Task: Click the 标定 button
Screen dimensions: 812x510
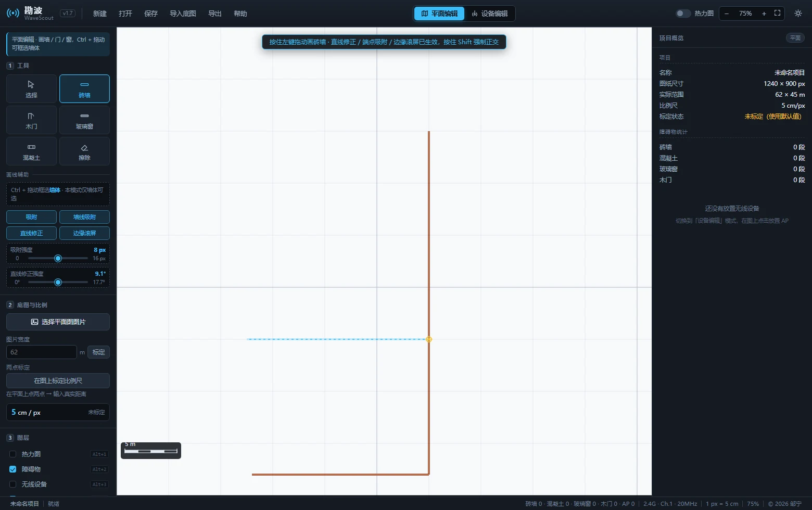Action: [x=99, y=352]
